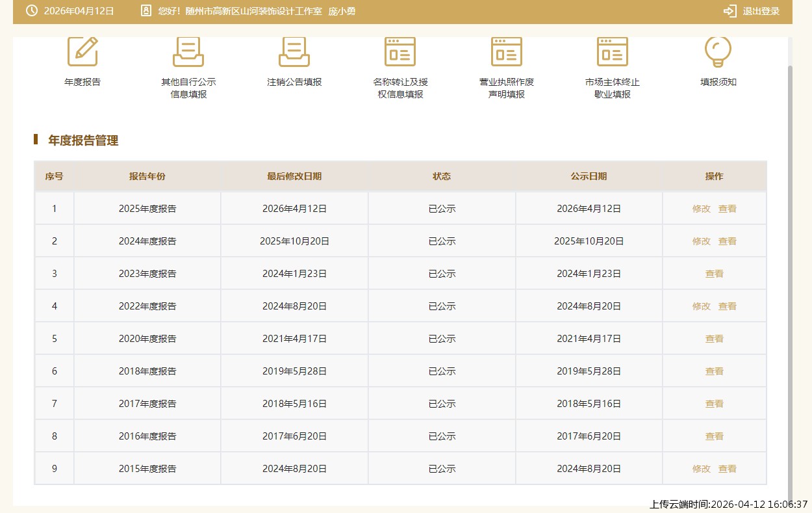Viewport: 812px width, 513px height.
Task: Open 查看 for the 2023年度报告
Action: pos(715,274)
